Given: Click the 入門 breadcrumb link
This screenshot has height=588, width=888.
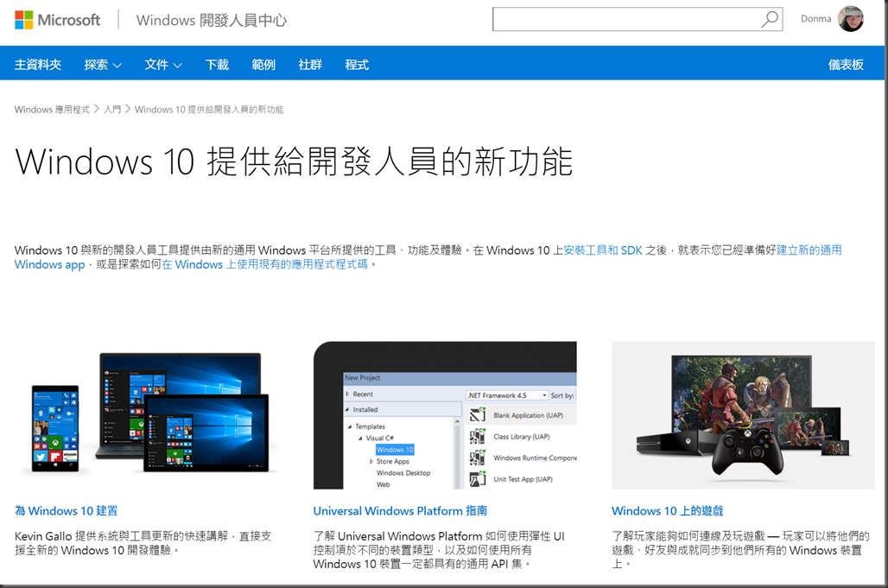Looking at the screenshot, I should (x=112, y=109).
